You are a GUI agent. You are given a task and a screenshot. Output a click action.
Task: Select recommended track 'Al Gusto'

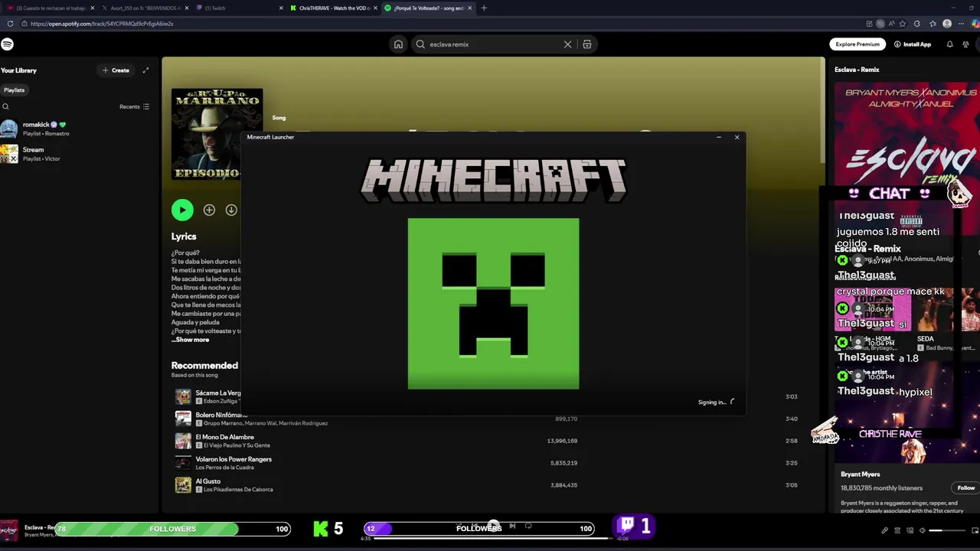pos(207,481)
